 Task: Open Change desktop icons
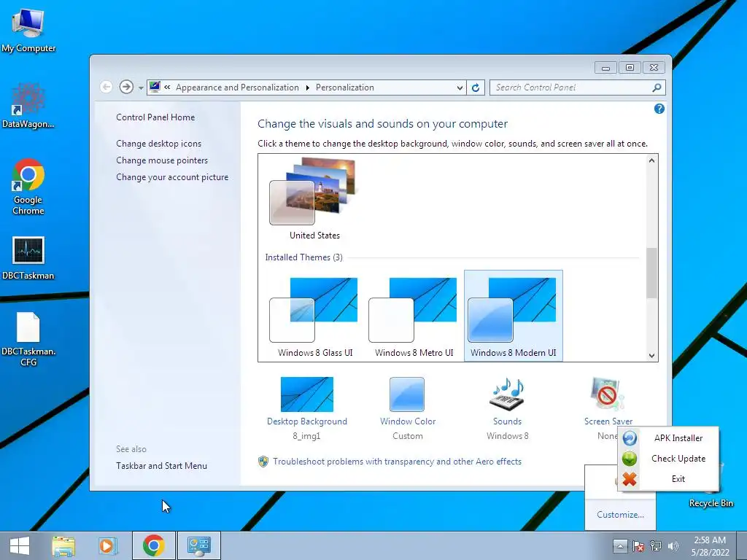[158, 144]
